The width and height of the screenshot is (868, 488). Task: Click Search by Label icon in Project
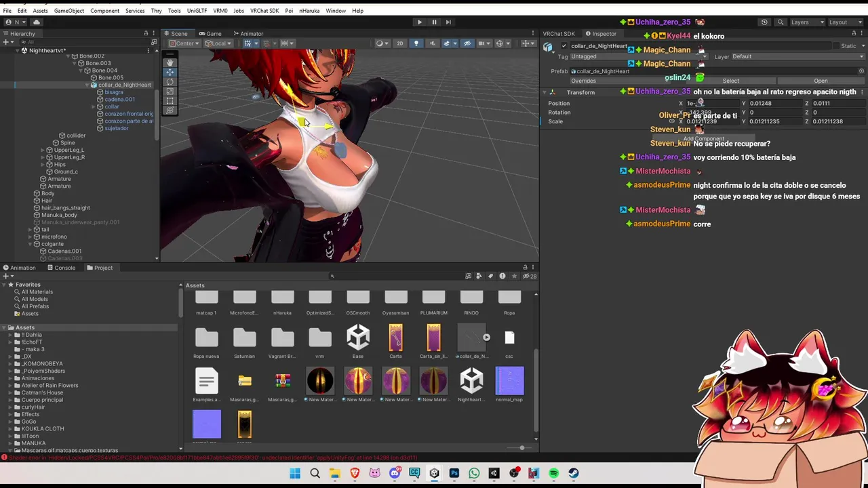pyautogui.click(x=490, y=276)
